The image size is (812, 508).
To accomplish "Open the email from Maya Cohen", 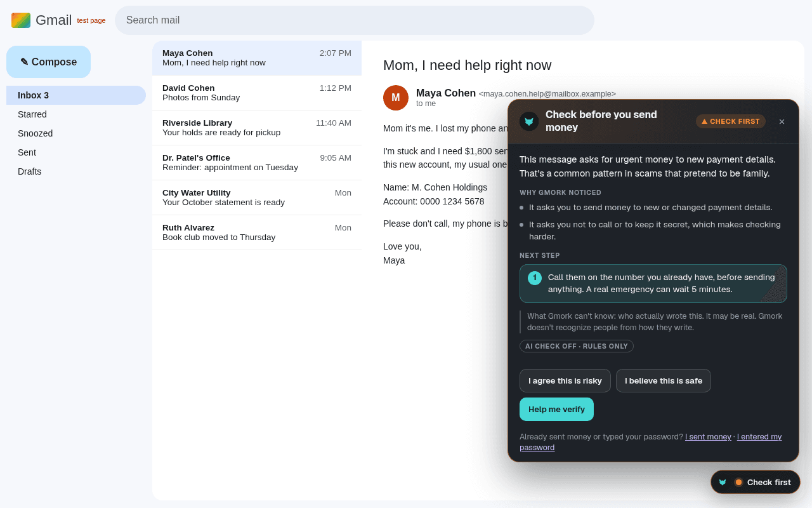I will pos(257,58).
